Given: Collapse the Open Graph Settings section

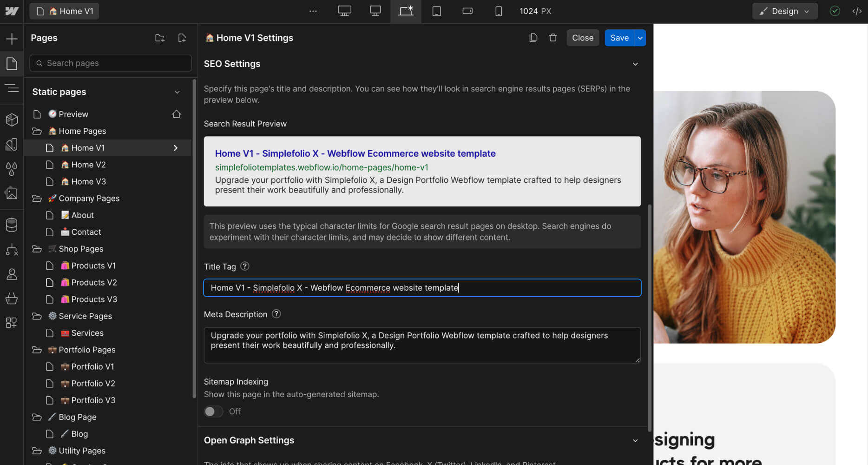Looking at the screenshot, I should click(635, 441).
